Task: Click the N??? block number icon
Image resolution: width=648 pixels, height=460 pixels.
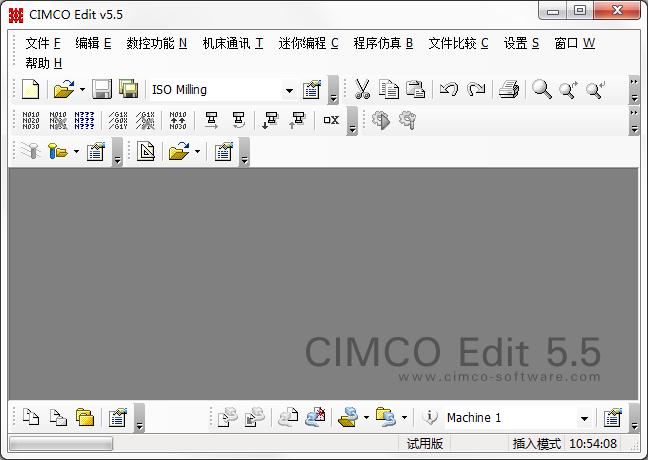Action: [x=84, y=120]
